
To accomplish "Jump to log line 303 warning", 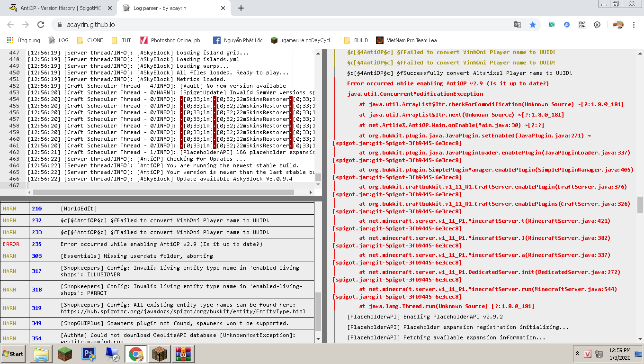I will click(36, 256).
